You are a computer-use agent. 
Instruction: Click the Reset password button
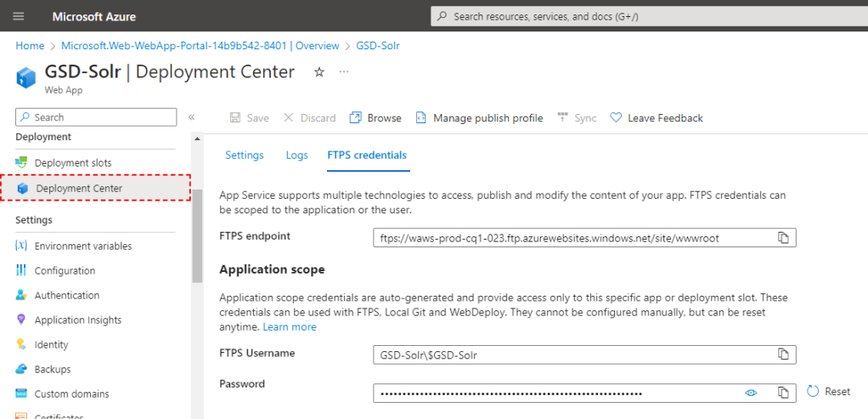[828, 392]
